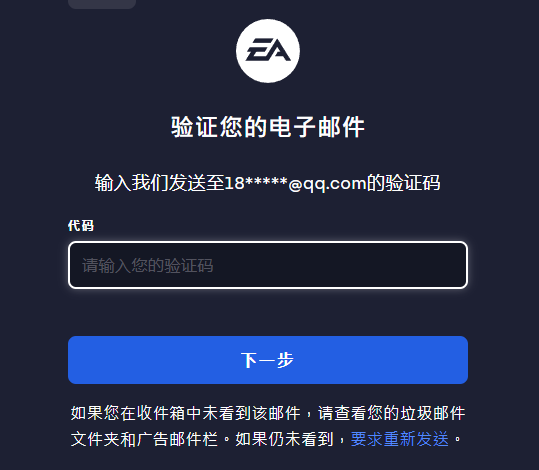Click the 如果仍未看到 text before the resend link
Screen dimensions: 539x470
click(285, 439)
